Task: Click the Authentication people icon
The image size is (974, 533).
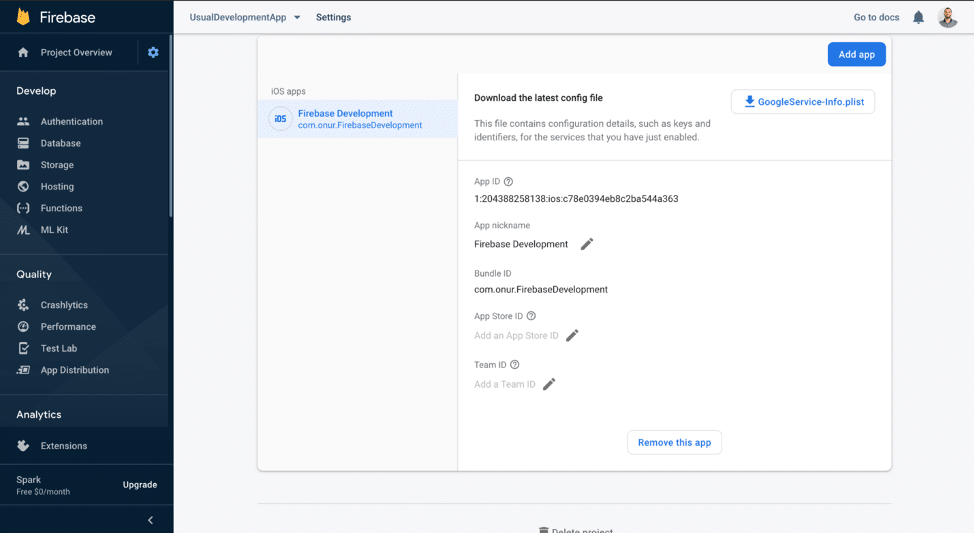Action: (x=23, y=121)
